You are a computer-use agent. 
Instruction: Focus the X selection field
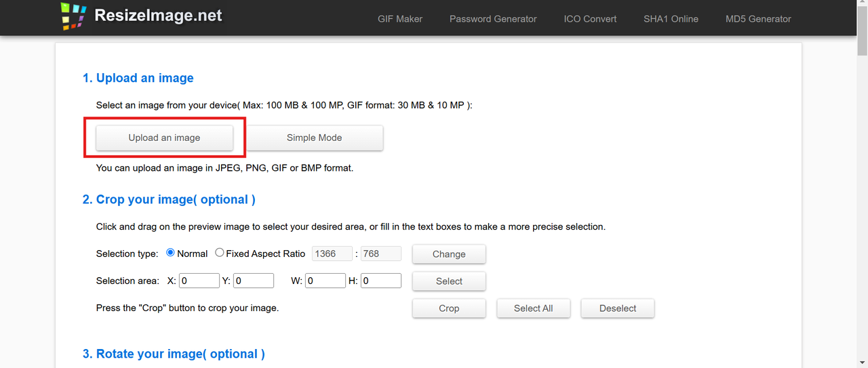pyautogui.click(x=199, y=281)
